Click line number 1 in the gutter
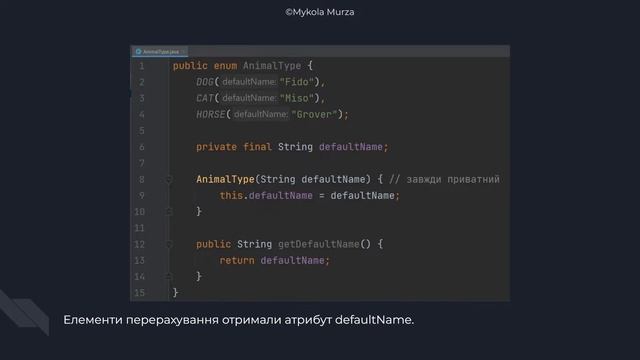Screen dimensions: 640x360 142,66
